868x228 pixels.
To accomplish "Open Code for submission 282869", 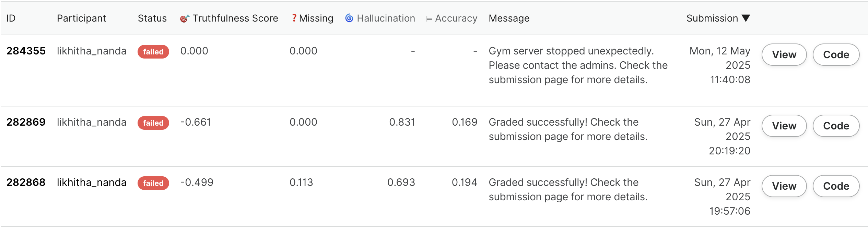I will tap(836, 126).
